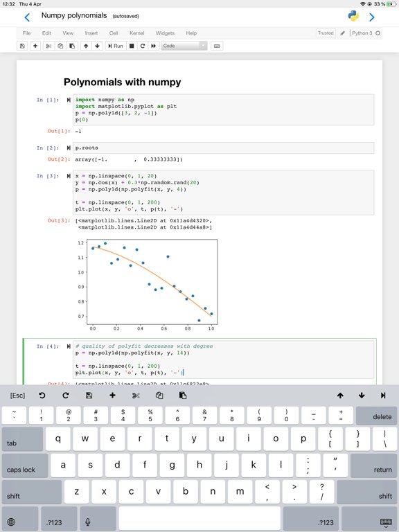The image size is (399, 532).
Task: Move cell up in Jupyter toolbar
Action: (x=86, y=46)
